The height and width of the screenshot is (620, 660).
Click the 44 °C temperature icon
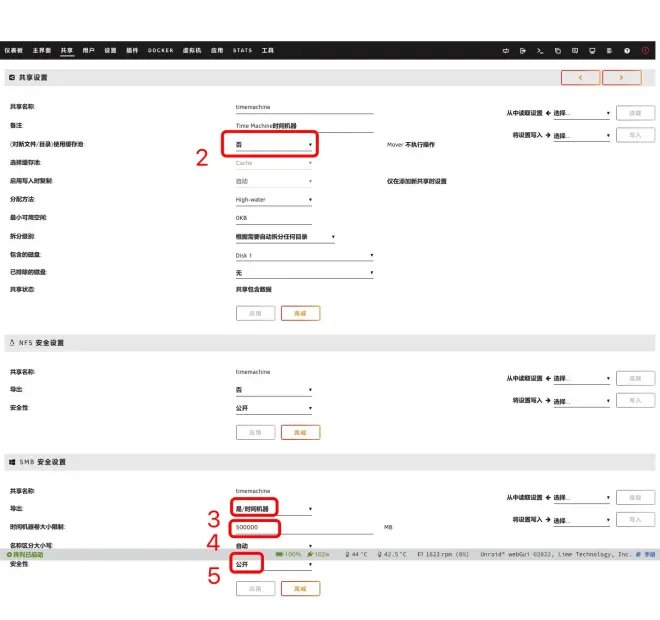pos(347,554)
